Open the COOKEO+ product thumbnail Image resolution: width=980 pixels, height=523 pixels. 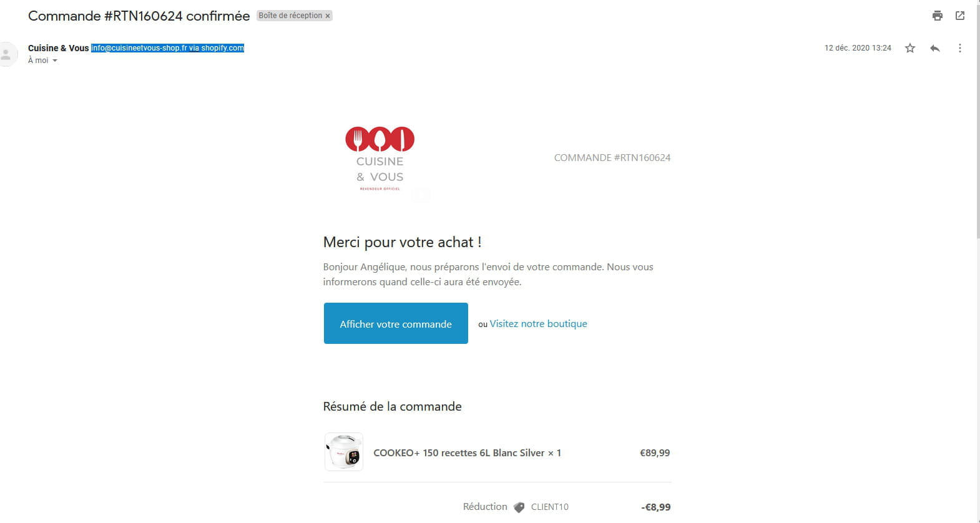(344, 452)
